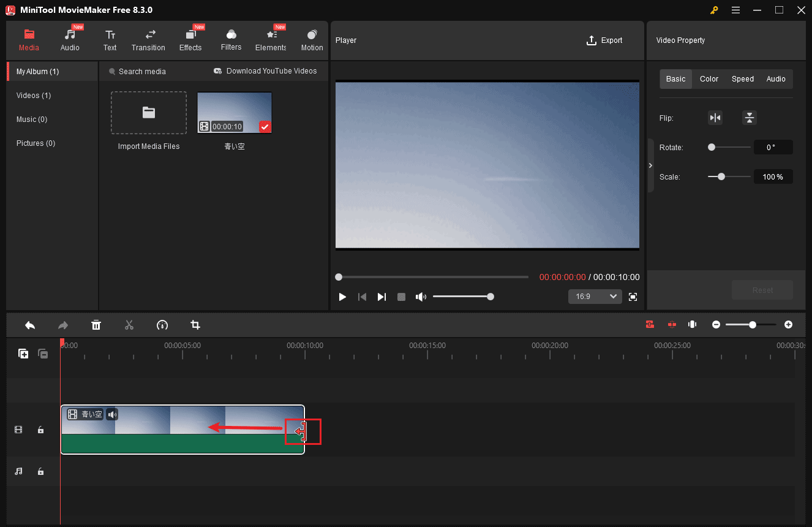Undo the last action

(x=29, y=325)
